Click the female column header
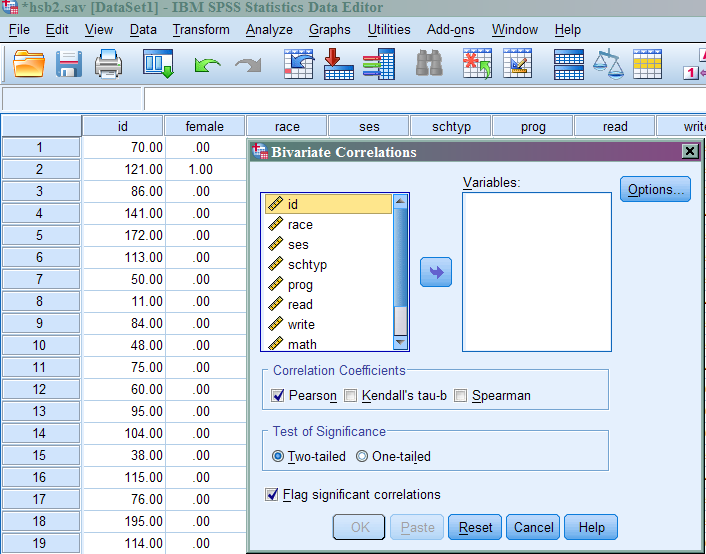The width and height of the screenshot is (706, 554). click(204, 126)
